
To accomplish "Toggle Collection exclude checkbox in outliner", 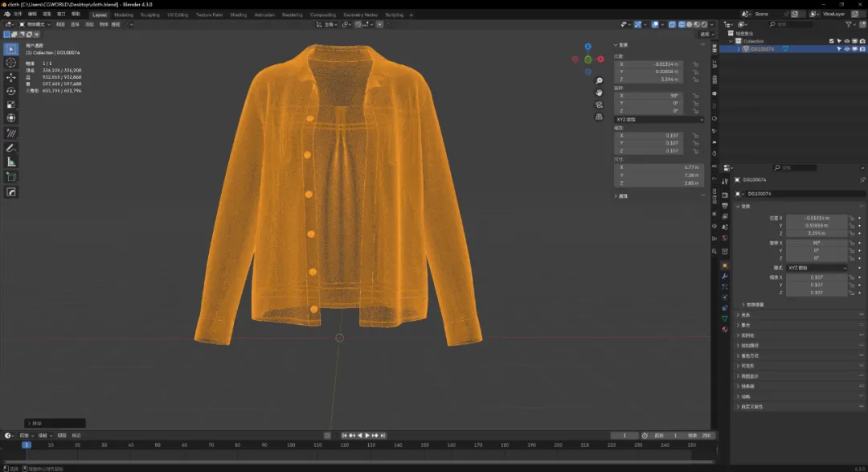I will 832,41.
